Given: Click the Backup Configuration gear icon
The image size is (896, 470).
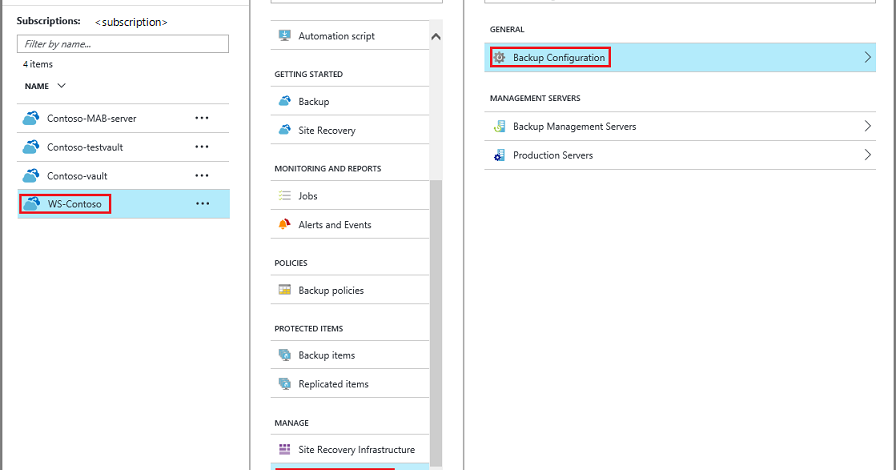Looking at the screenshot, I should [x=499, y=57].
